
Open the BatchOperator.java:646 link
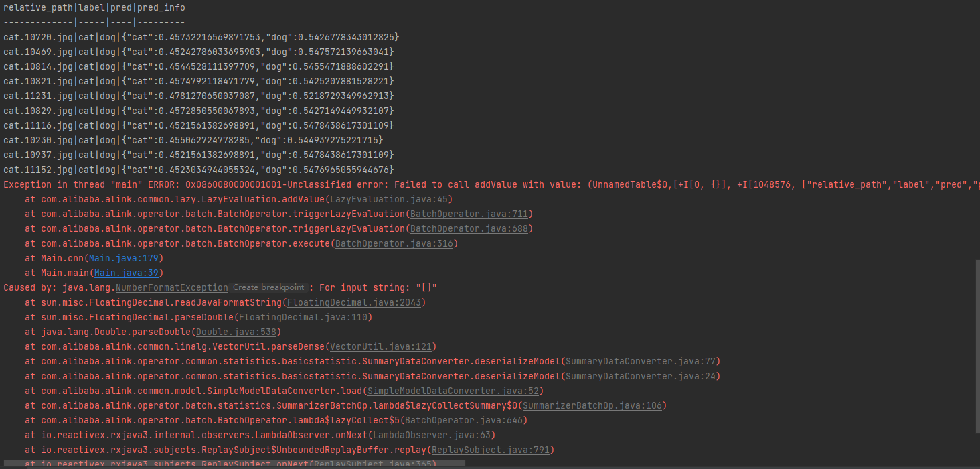(464, 420)
